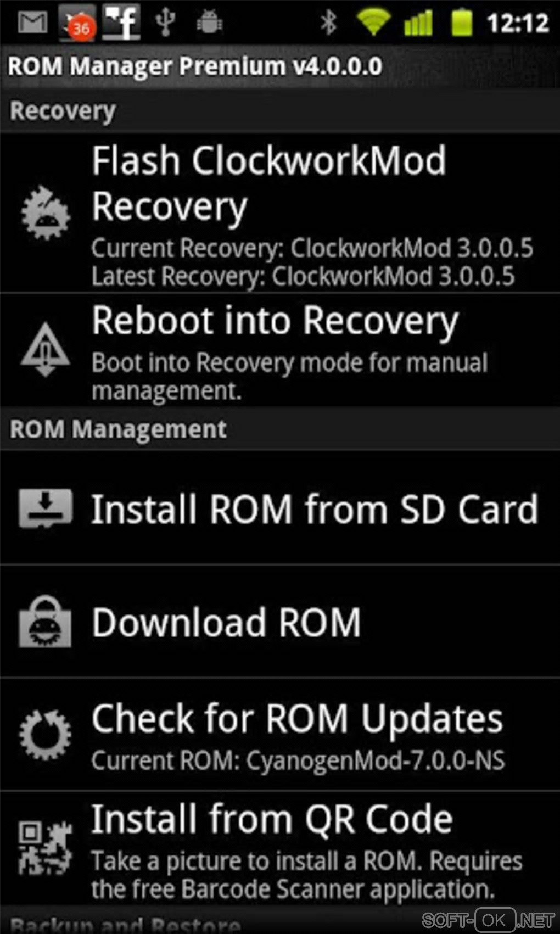Screen dimensions: 560x934
Task: Select Flash ClockworkMod Recovery option
Action: [280, 212]
